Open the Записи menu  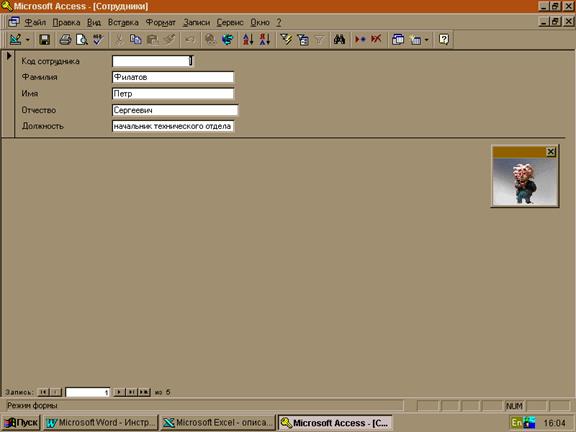(197, 22)
